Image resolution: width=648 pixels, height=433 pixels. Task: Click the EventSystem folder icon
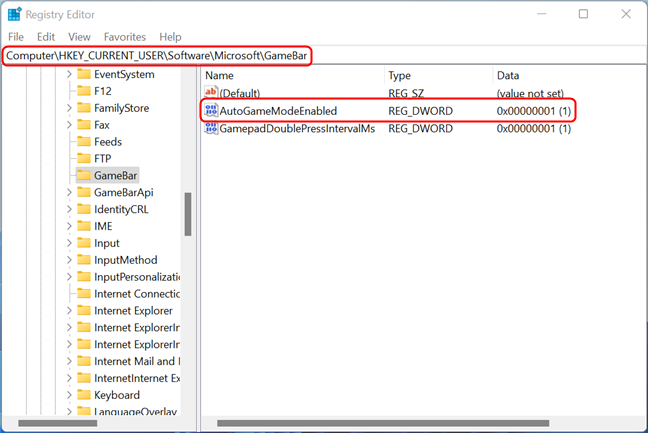[x=84, y=74]
